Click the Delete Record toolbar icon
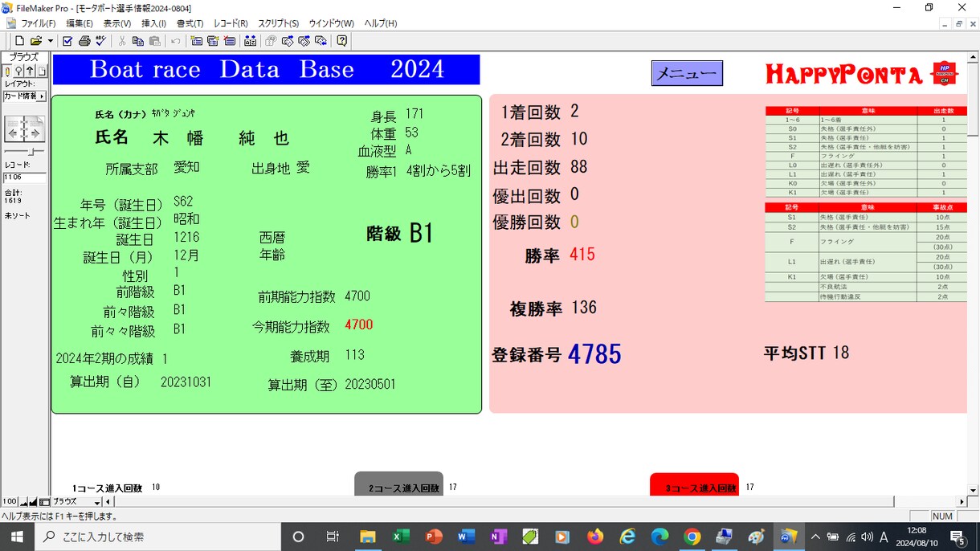980x551 pixels. (x=229, y=41)
